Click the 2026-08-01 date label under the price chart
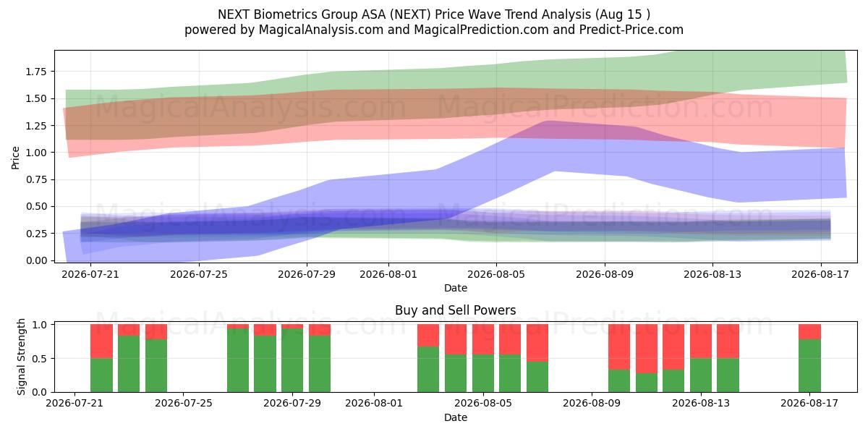 (388, 275)
